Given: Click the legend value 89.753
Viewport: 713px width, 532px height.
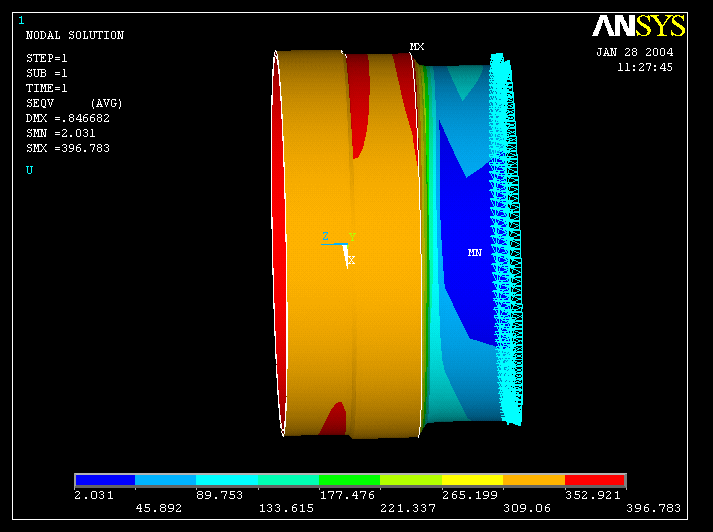Looking at the screenshot, I should (220, 495).
